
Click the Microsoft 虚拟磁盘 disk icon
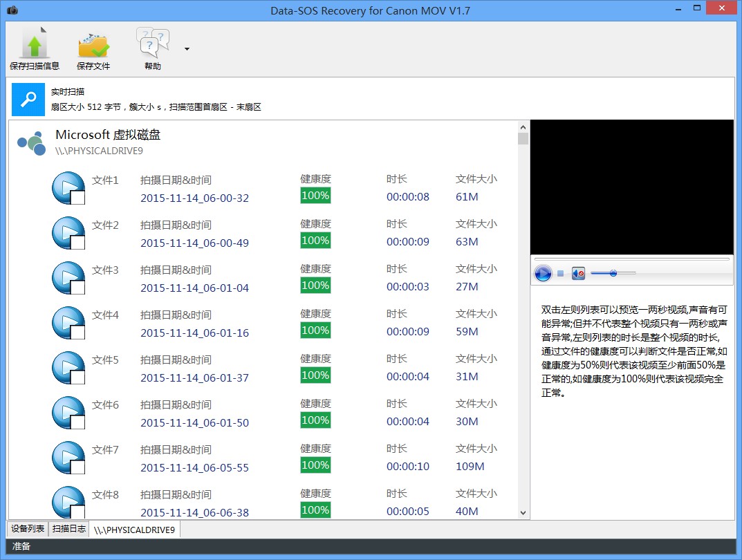32,142
